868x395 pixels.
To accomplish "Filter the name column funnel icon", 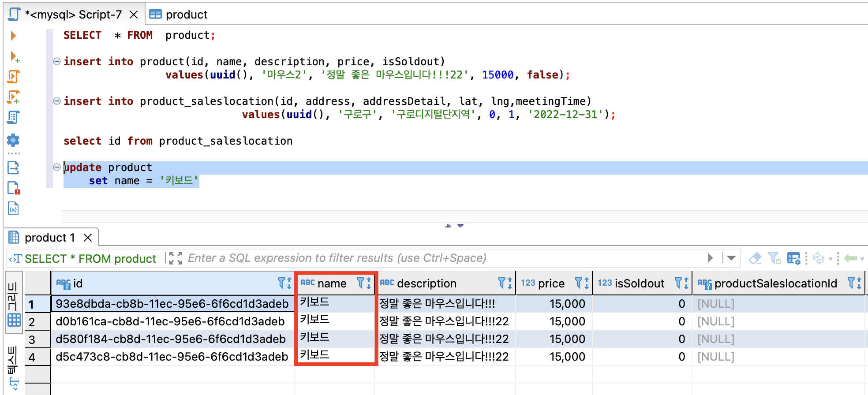I will click(361, 283).
